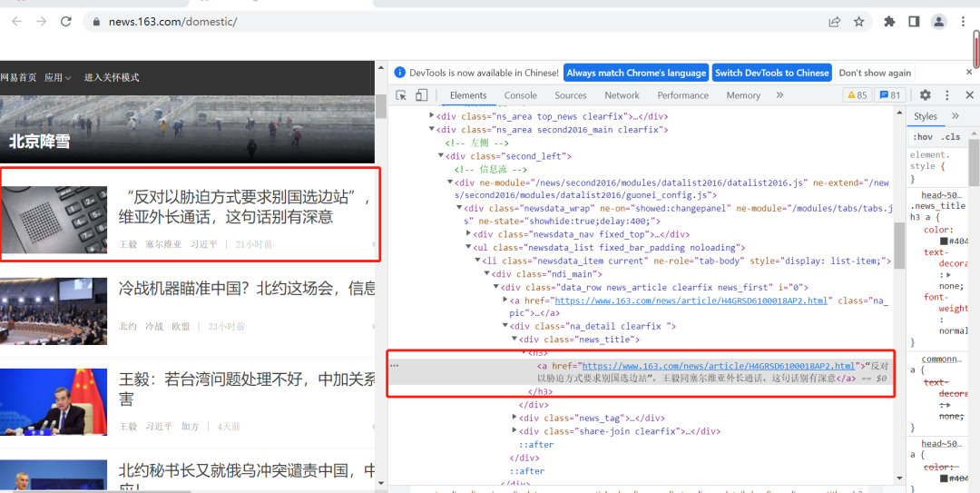Show more Styles pane tabs chevron
This screenshot has width=980, height=493.
tap(955, 115)
